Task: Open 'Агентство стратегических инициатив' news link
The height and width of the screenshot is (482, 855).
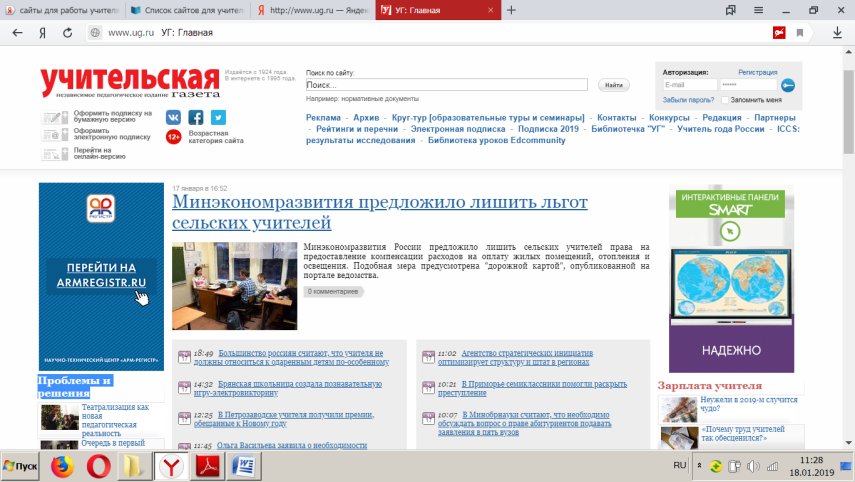Action: (x=515, y=358)
